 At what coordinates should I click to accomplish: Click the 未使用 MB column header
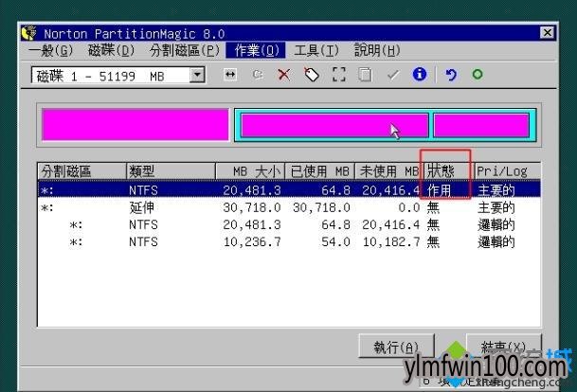389,171
